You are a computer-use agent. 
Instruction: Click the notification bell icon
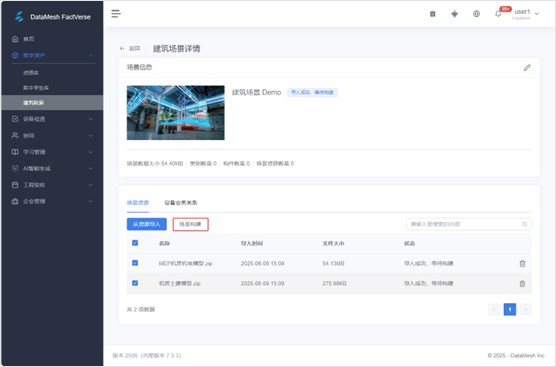point(498,14)
